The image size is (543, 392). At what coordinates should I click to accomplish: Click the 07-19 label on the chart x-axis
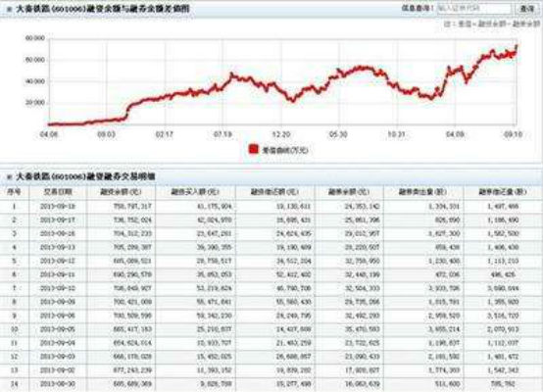click(x=222, y=134)
